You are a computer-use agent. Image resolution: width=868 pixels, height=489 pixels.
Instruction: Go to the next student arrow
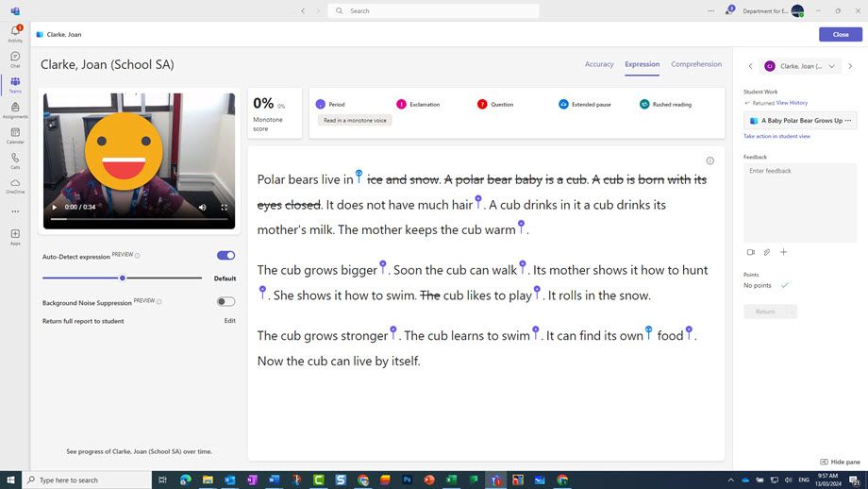click(850, 66)
